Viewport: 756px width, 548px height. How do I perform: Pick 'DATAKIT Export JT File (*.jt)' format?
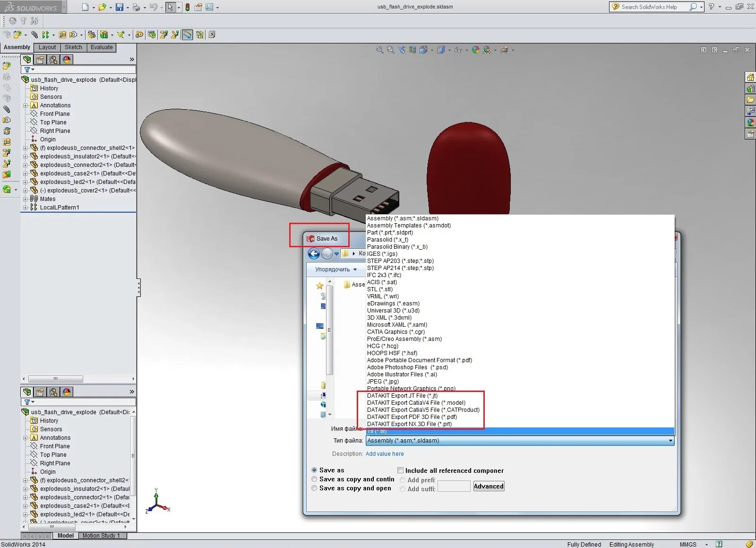pos(402,396)
